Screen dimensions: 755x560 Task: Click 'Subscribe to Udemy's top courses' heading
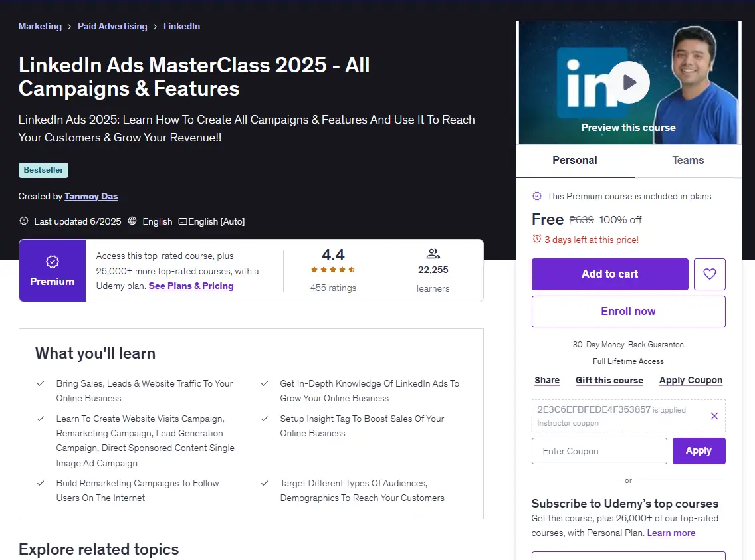(625, 504)
